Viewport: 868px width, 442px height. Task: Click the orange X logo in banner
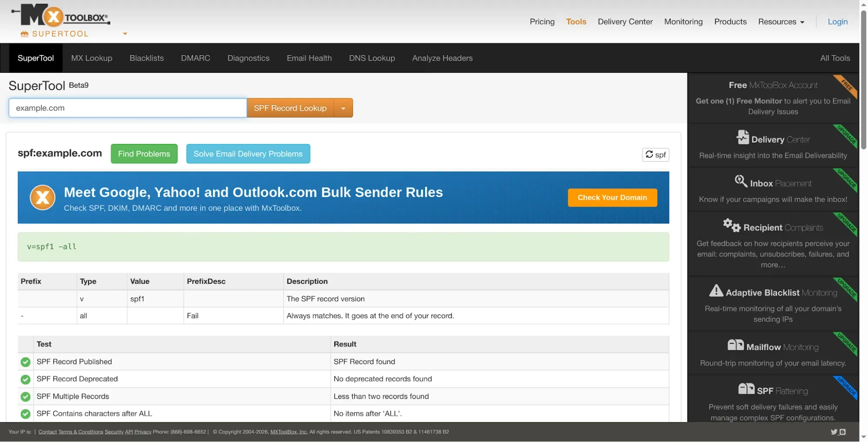click(43, 198)
